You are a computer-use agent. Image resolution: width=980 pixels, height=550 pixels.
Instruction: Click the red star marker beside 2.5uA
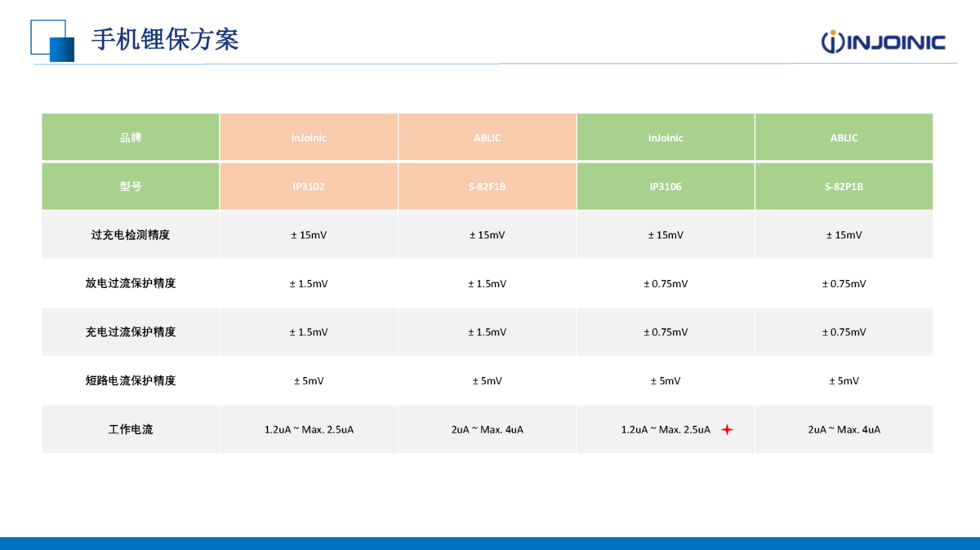[x=727, y=429]
